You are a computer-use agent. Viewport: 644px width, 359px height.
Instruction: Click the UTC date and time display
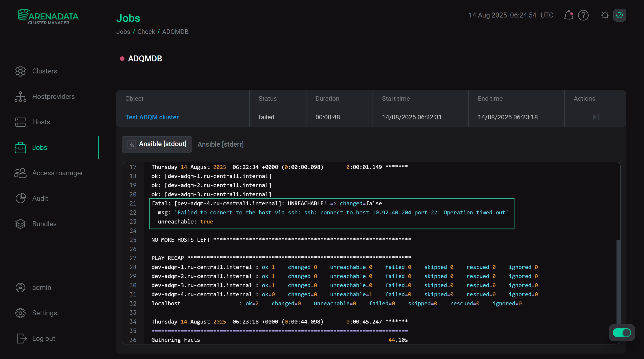[x=511, y=15]
